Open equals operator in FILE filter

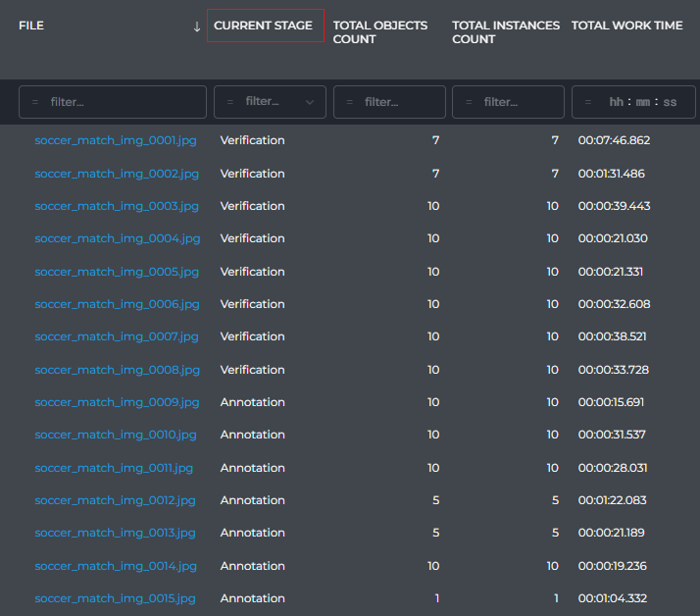pyautogui.click(x=35, y=102)
